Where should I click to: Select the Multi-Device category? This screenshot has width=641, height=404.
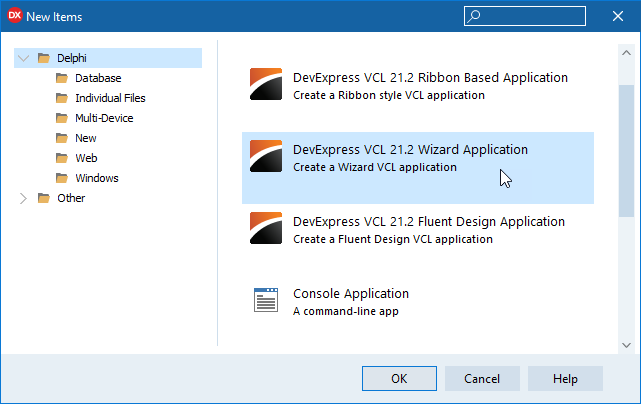104,118
